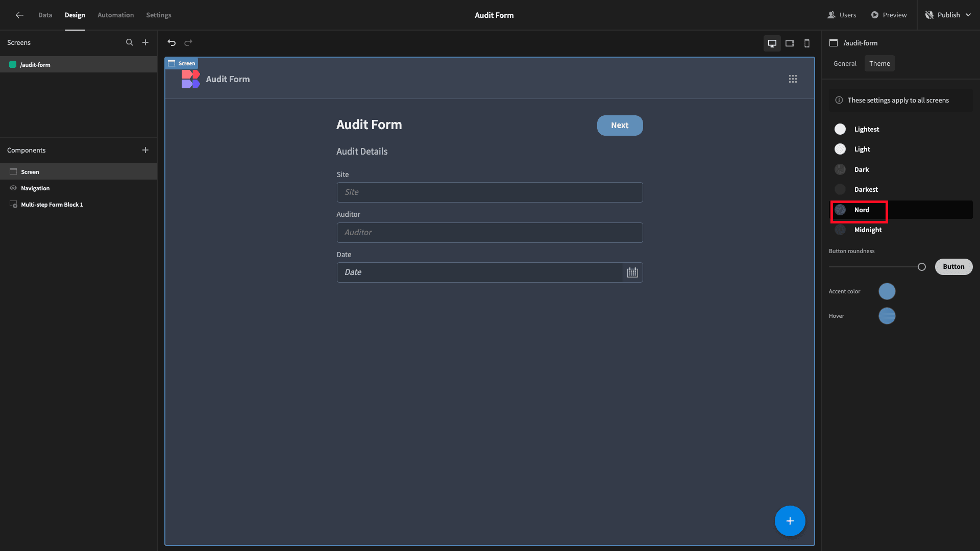Open the date picker calendar icon

coord(632,272)
